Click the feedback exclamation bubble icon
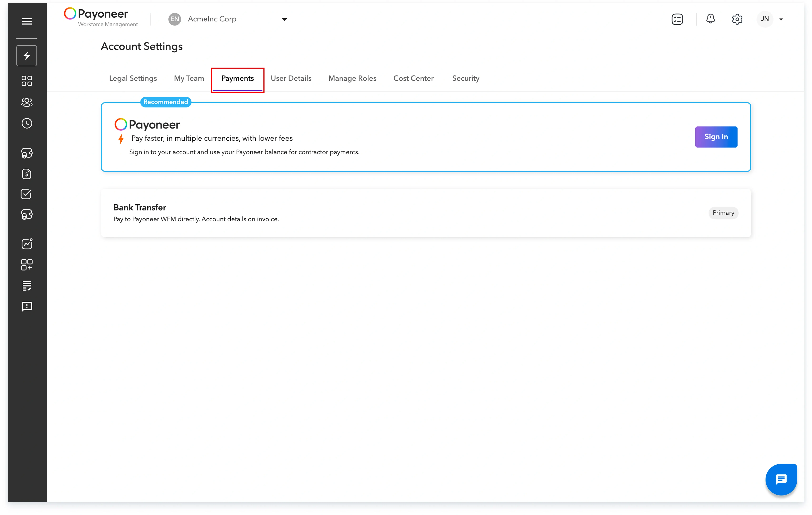This screenshot has width=812, height=515. [x=27, y=307]
